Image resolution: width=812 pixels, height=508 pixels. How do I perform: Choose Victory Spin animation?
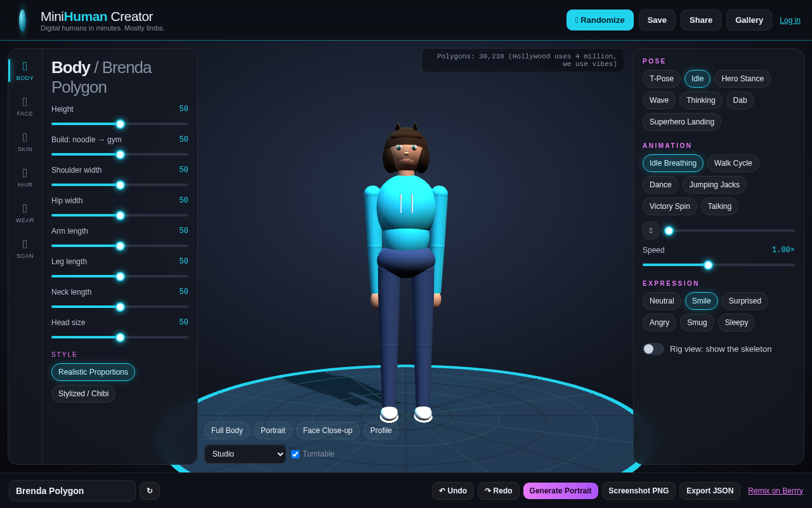670,206
